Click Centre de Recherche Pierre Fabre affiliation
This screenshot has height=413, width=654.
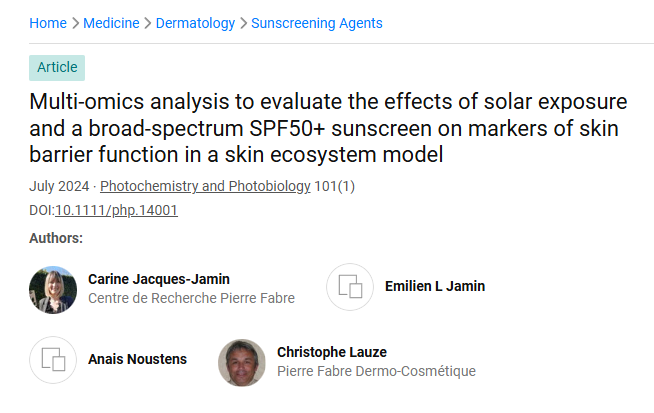point(191,298)
